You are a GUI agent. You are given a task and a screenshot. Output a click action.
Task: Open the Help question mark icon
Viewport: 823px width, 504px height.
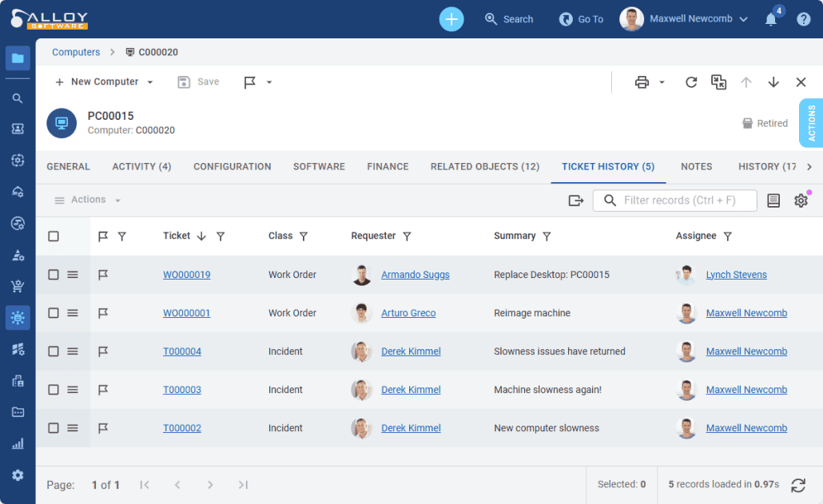click(803, 18)
